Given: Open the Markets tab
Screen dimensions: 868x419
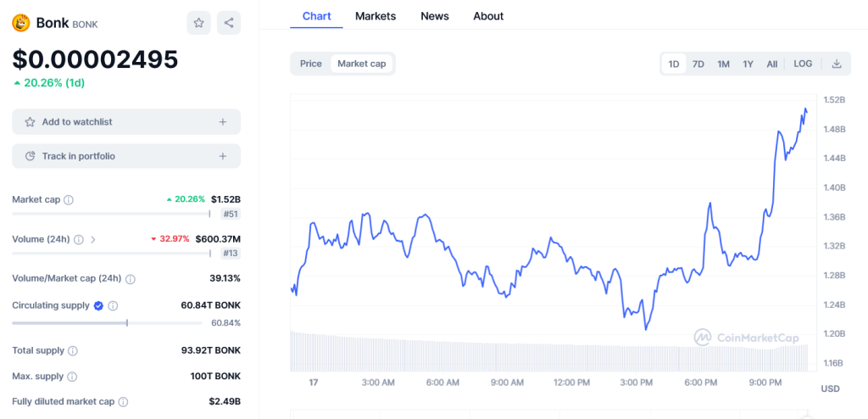Looking at the screenshot, I should tap(376, 16).
